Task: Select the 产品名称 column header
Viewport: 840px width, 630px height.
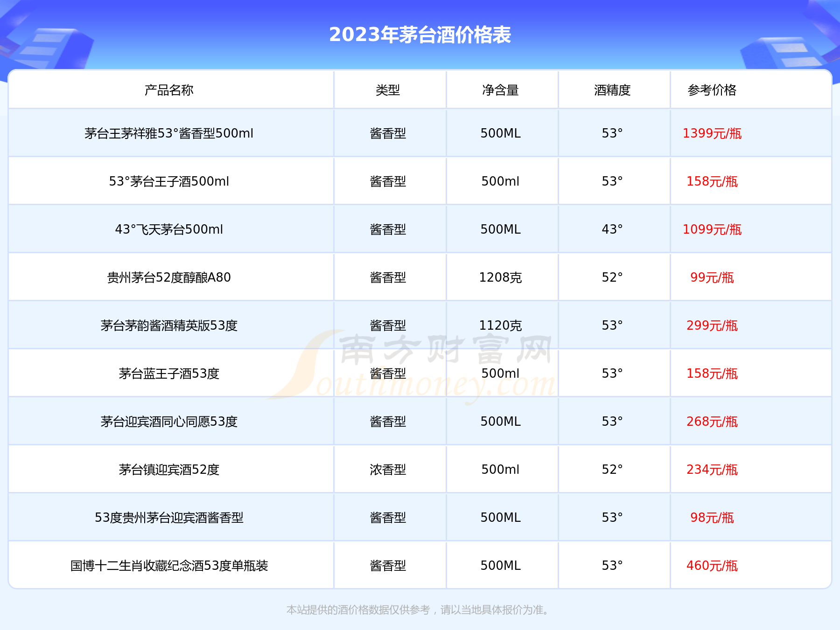Action: click(x=169, y=90)
